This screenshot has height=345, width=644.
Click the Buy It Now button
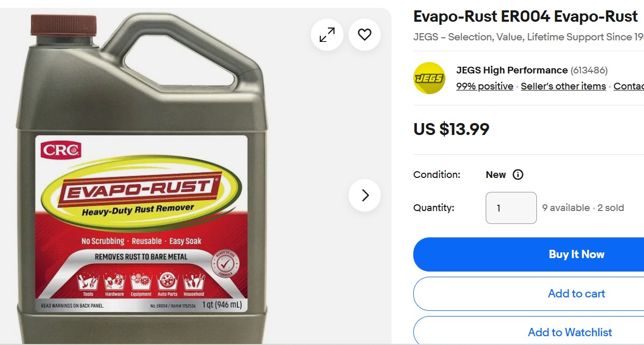[x=529, y=254]
